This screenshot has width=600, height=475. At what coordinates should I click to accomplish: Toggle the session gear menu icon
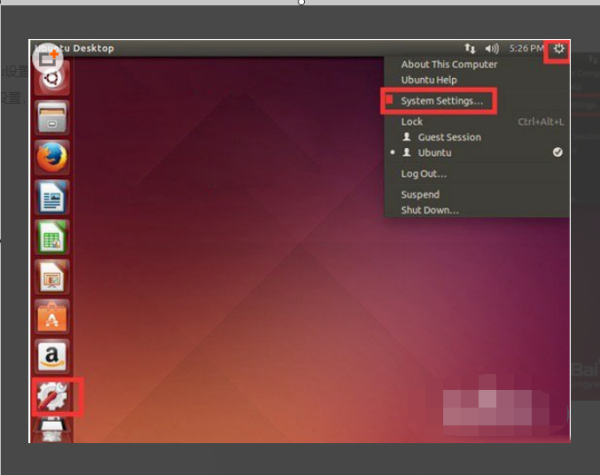tap(559, 48)
